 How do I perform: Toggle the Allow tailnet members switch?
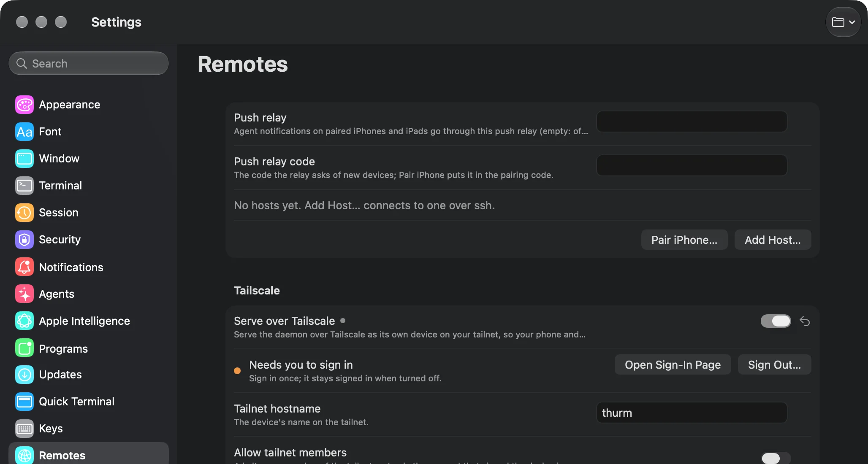coord(776,458)
